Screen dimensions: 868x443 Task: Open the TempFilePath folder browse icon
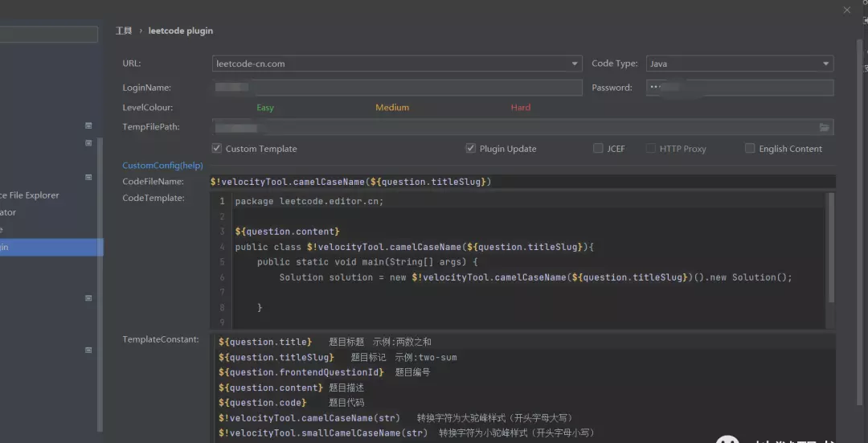point(825,127)
